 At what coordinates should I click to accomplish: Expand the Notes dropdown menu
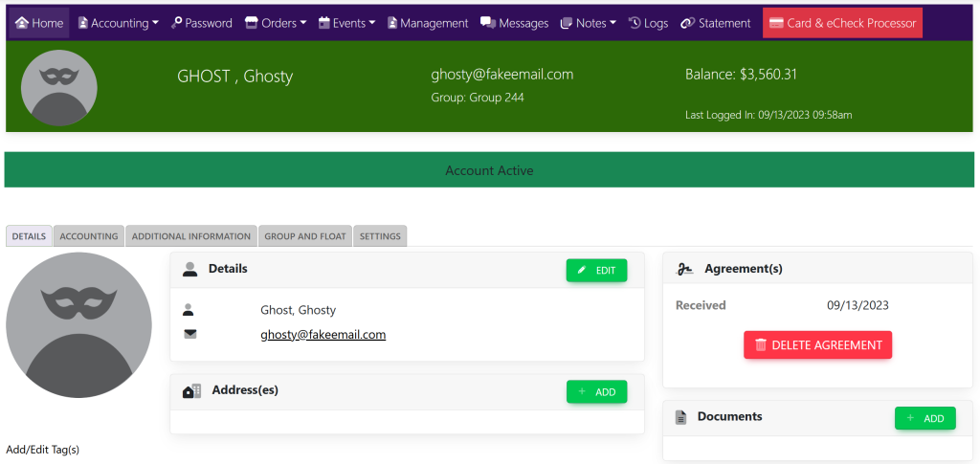coord(589,23)
